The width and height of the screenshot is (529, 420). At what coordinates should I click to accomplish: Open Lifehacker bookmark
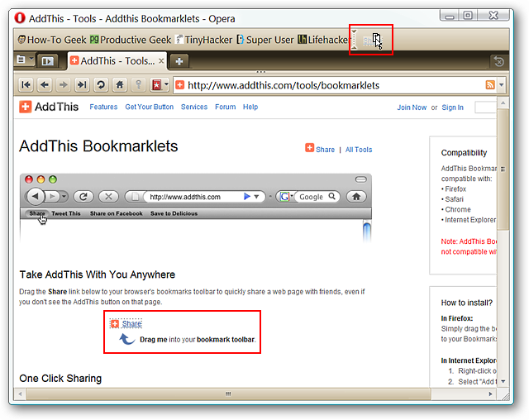point(323,40)
